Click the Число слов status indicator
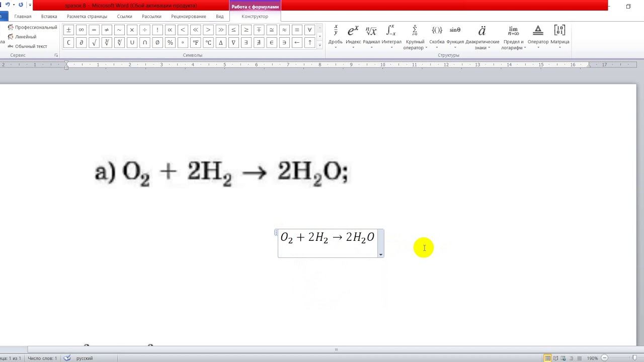 (x=42, y=358)
